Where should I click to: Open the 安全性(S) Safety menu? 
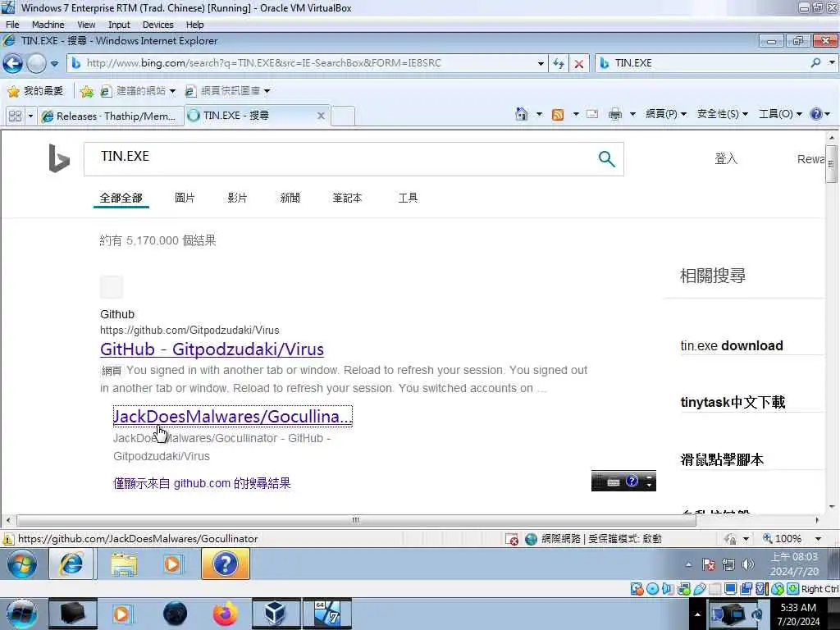[722, 114]
